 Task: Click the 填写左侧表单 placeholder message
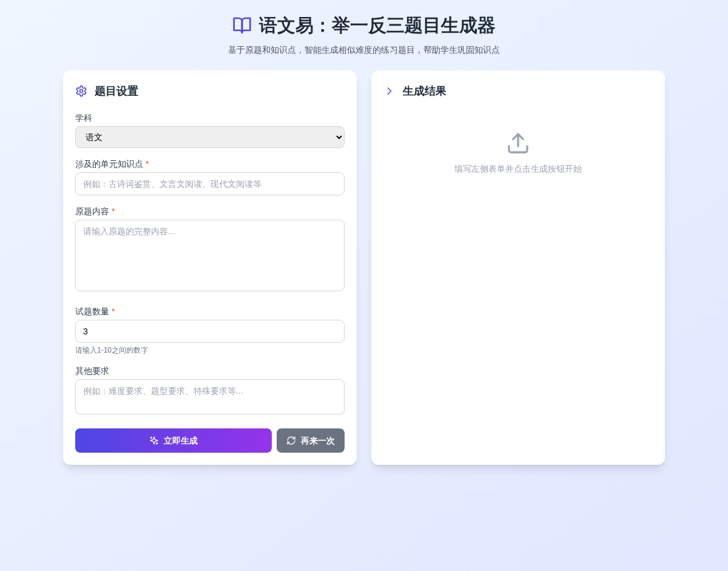coord(518,169)
